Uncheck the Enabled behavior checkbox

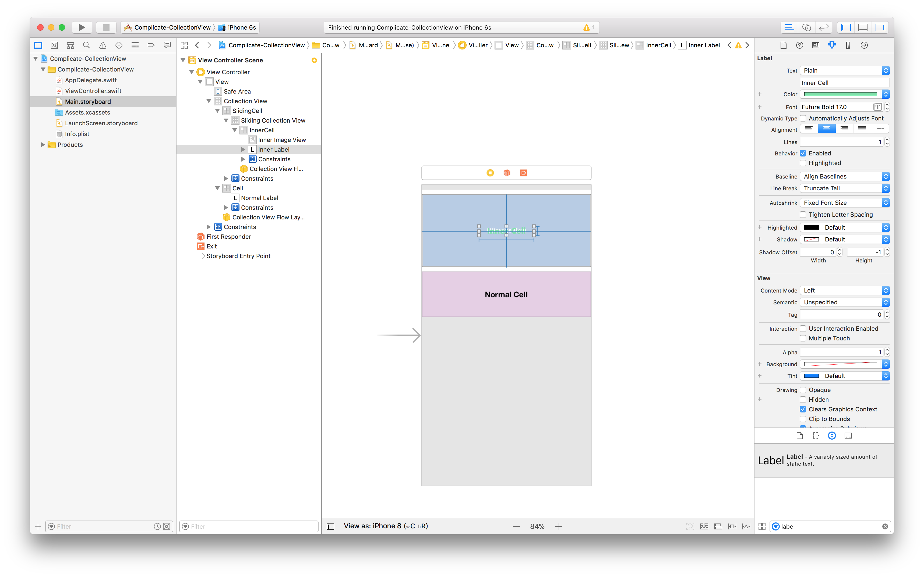[803, 153]
